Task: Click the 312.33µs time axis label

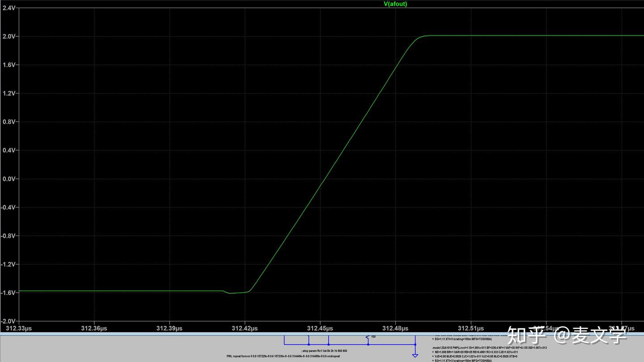Action: point(19,328)
